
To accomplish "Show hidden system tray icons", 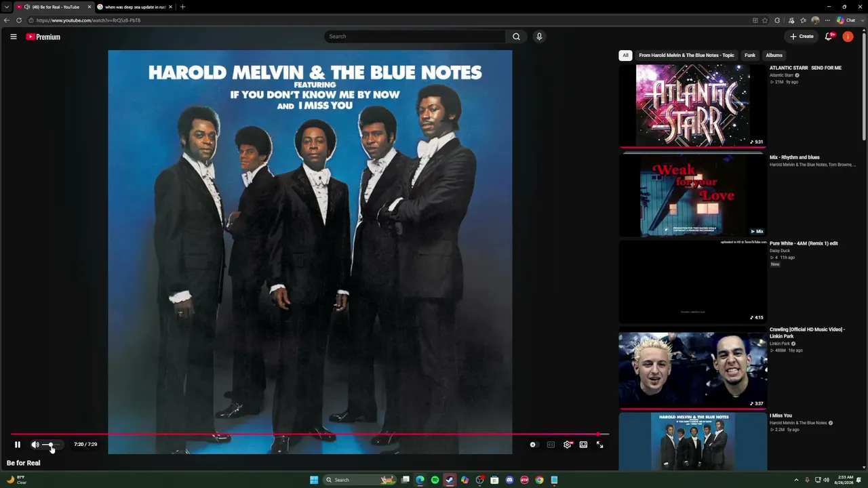I will (x=796, y=480).
